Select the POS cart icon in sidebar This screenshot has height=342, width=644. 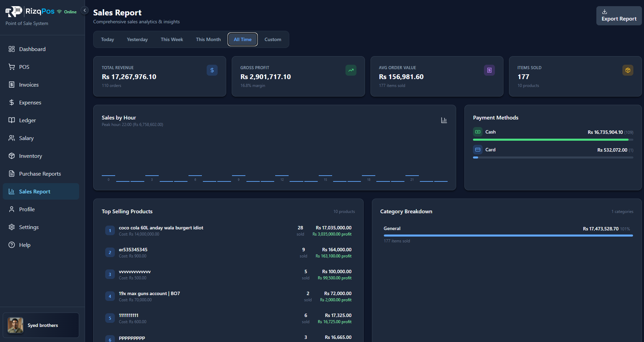point(11,67)
